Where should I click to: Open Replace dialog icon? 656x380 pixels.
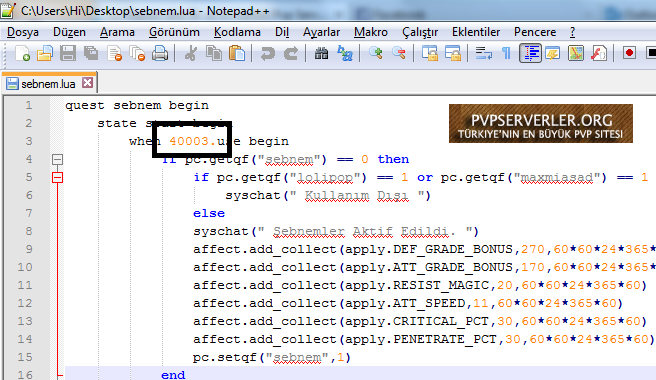point(345,54)
